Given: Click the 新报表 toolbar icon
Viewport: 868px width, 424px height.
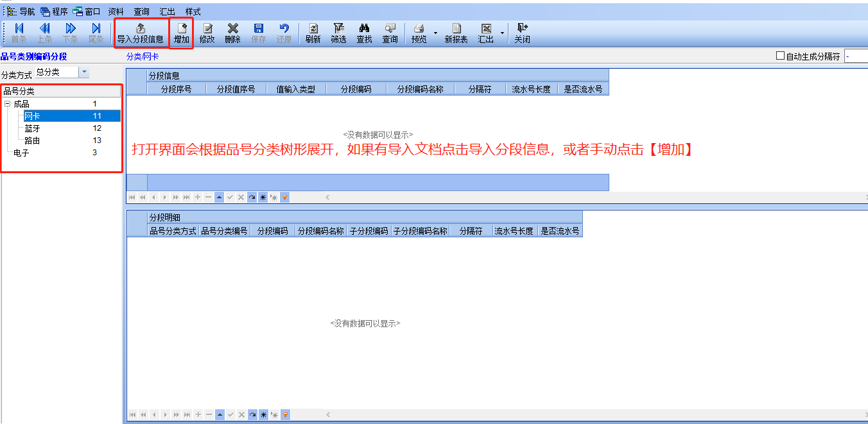Looking at the screenshot, I should tap(456, 33).
